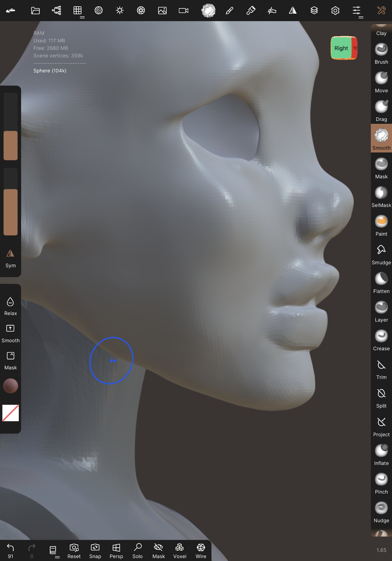Adjust the lower intensity slider
This screenshot has width=392, height=561.
tap(10, 201)
